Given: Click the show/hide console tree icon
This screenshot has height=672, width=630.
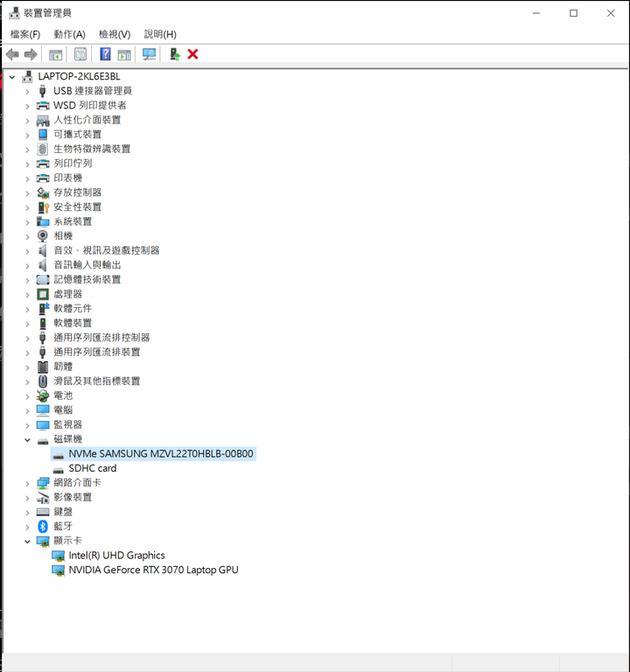Looking at the screenshot, I should click(56, 54).
